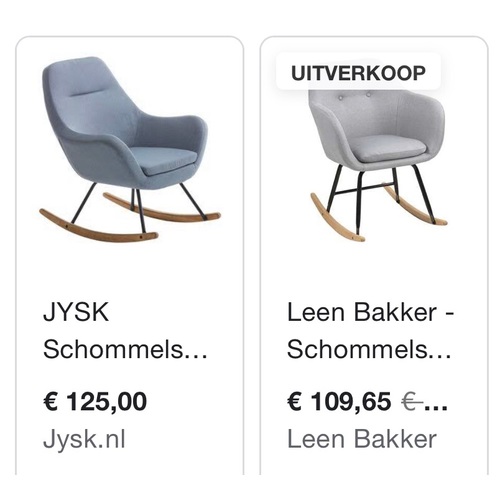Tap the blue chair's seat cushion

coord(169,161)
